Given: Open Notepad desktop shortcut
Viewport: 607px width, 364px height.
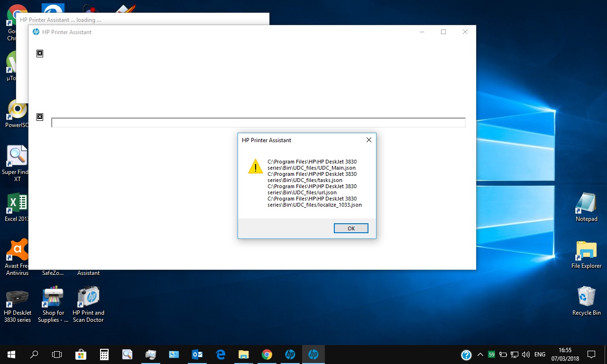Looking at the screenshot, I should 587,208.
